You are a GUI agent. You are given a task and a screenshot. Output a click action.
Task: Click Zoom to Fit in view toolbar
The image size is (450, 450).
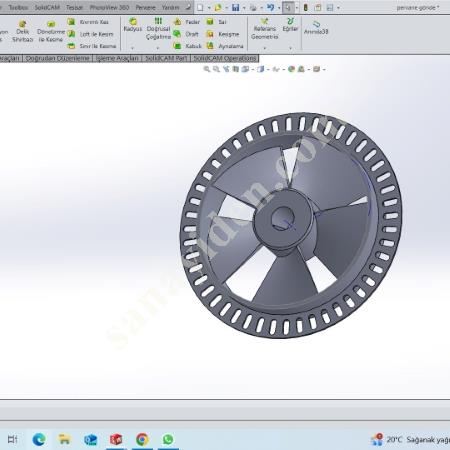(207, 69)
